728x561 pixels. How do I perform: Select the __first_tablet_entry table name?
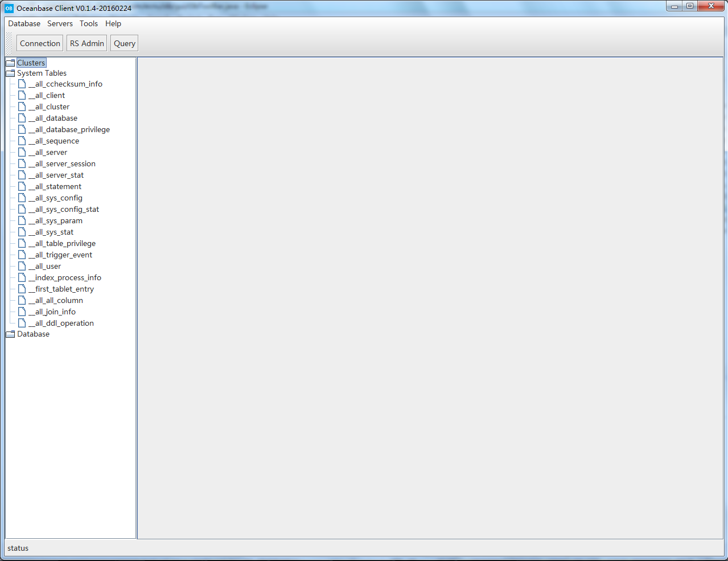61,289
